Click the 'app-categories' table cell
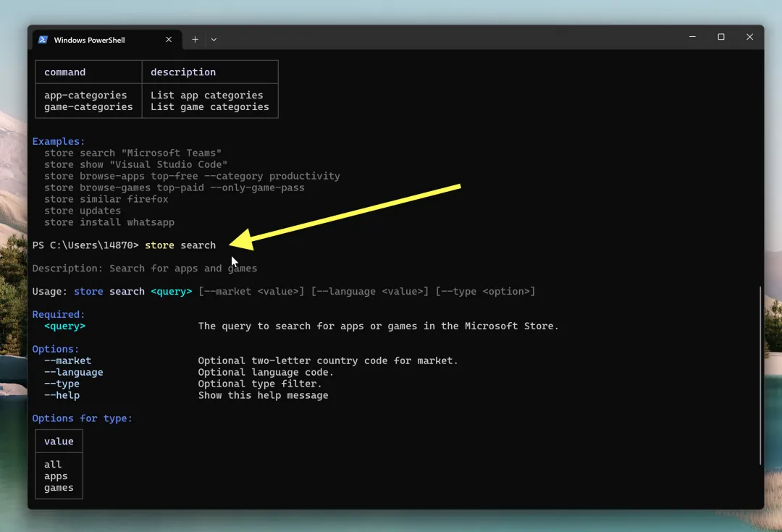 tap(85, 96)
